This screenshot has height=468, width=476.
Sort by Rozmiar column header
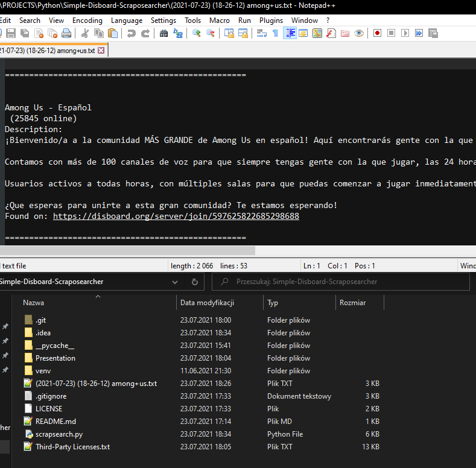[x=360, y=303]
